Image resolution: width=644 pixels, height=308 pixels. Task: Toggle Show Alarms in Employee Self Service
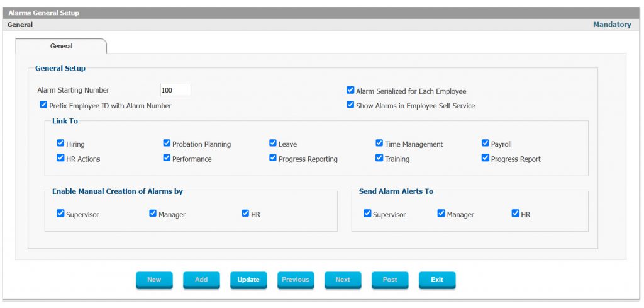[x=350, y=105]
